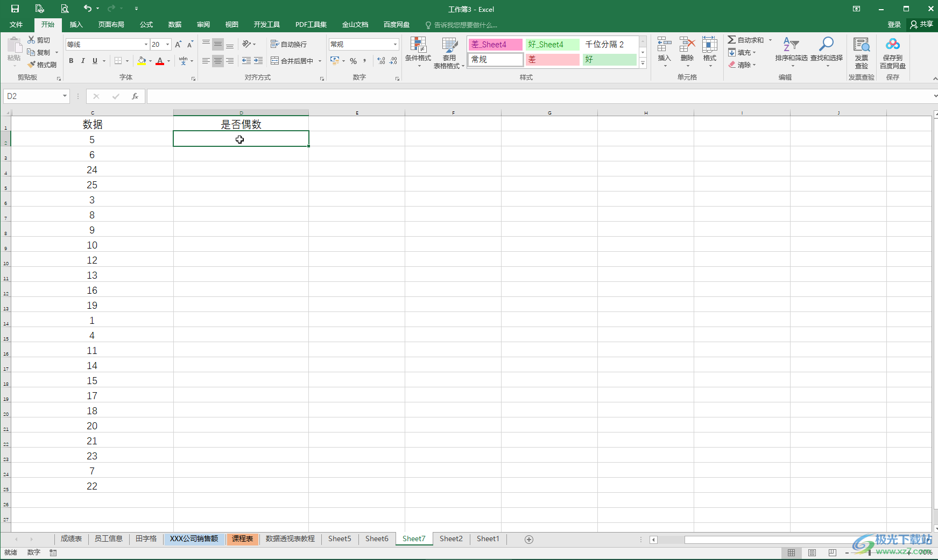Apply the 好_Sheet4 cell style
938x560 pixels.
click(553, 45)
